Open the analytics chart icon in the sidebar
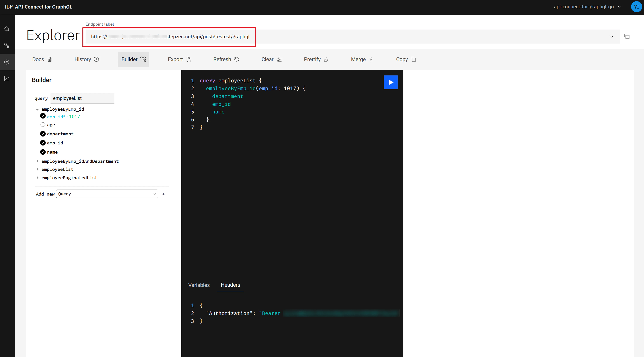The height and width of the screenshot is (357, 644). click(7, 79)
